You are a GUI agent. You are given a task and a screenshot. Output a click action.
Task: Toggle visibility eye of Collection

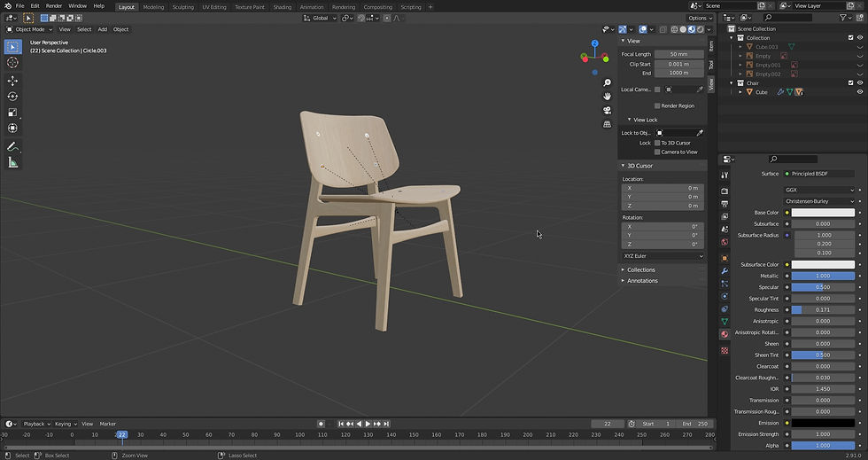click(860, 38)
